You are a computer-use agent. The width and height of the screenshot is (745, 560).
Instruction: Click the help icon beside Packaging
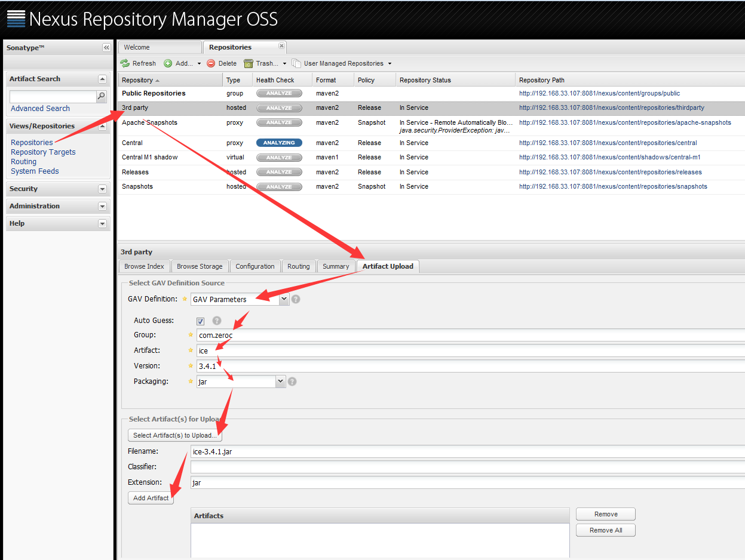click(x=292, y=381)
